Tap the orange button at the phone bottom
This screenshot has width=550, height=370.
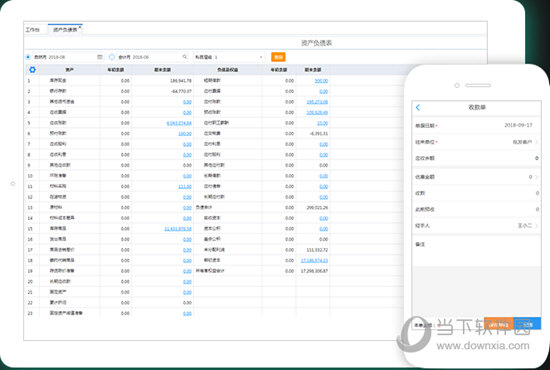pyautogui.click(x=498, y=324)
